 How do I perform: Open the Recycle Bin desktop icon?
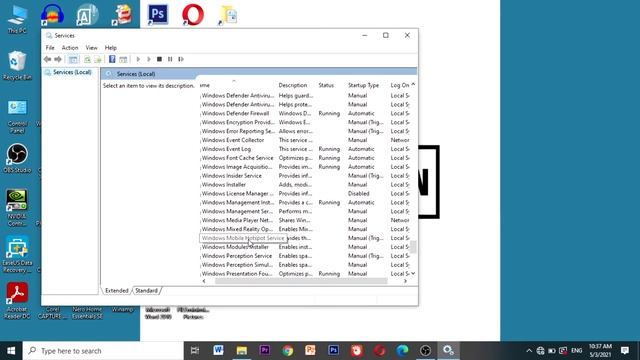coord(17,66)
